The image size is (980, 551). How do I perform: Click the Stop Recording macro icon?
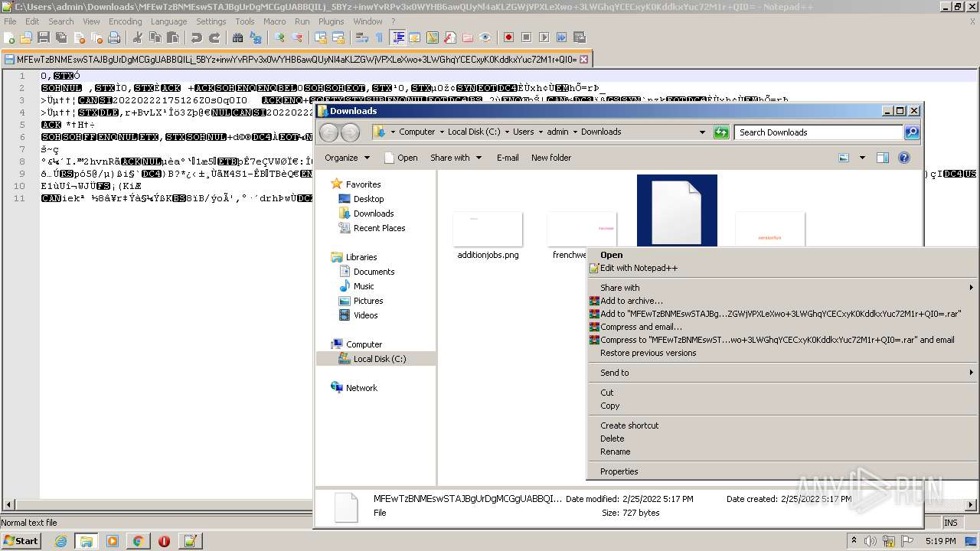[x=526, y=37]
